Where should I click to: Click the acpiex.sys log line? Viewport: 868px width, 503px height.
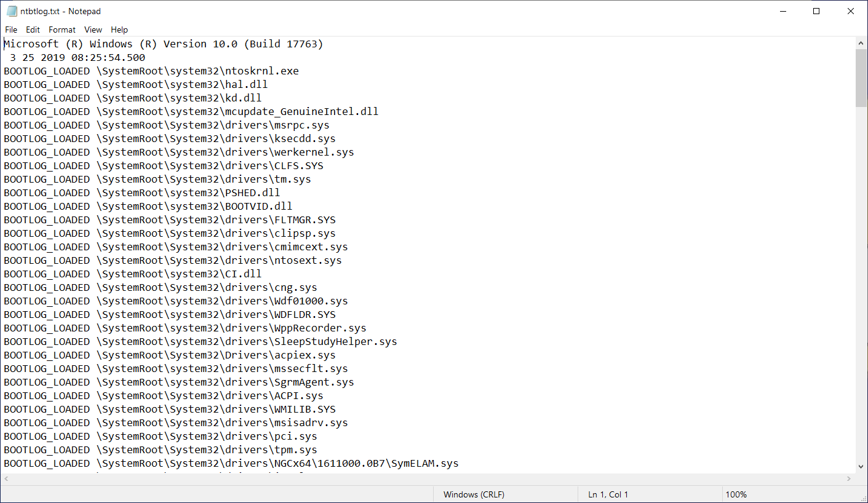pyautogui.click(x=170, y=355)
